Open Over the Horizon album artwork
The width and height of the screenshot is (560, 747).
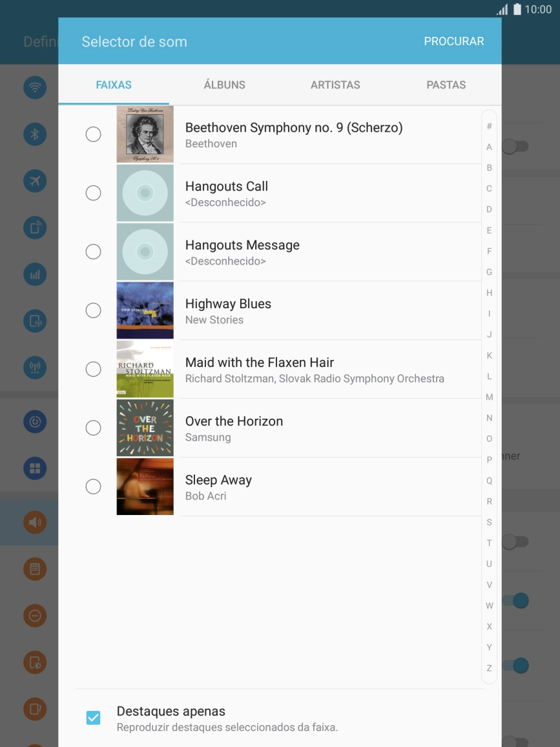[x=145, y=428]
